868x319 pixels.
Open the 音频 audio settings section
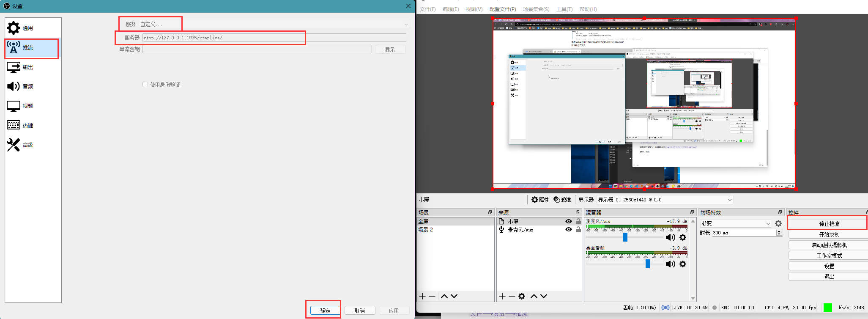pyautogui.click(x=33, y=86)
